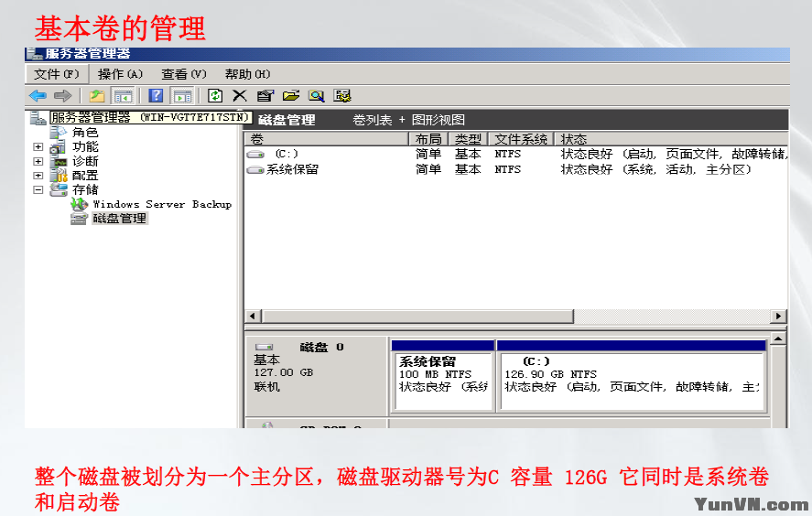Click the Features (功能) node icon
Screen dimensions: 812x516
[58, 147]
